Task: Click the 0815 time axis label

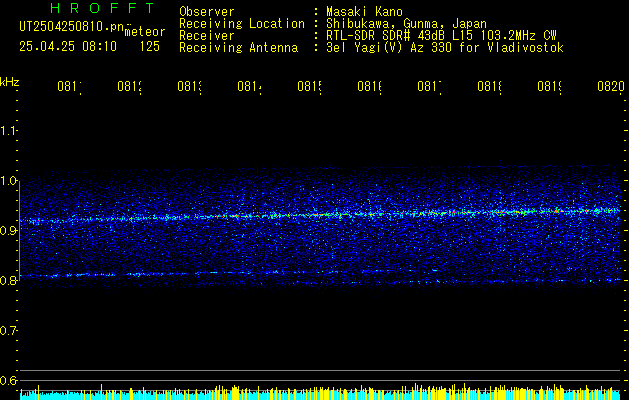Action: pos(311,86)
